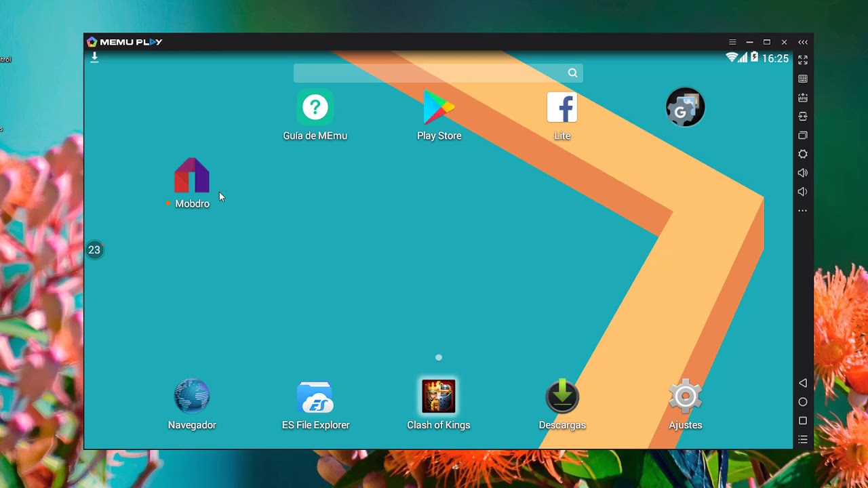The width and height of the screenshot is (868, 488).
Task: Open the Descargas downloads app
Action: pos(562,396)
